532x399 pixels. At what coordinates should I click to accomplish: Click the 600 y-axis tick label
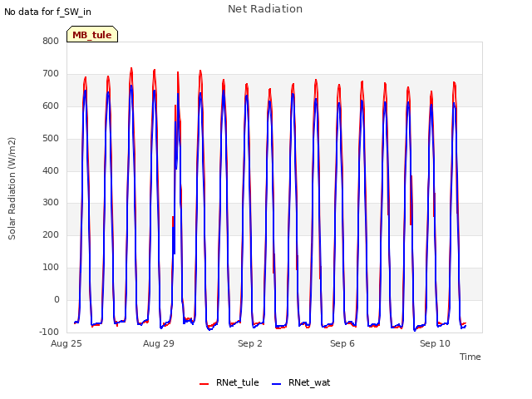(x=51, y=106)
